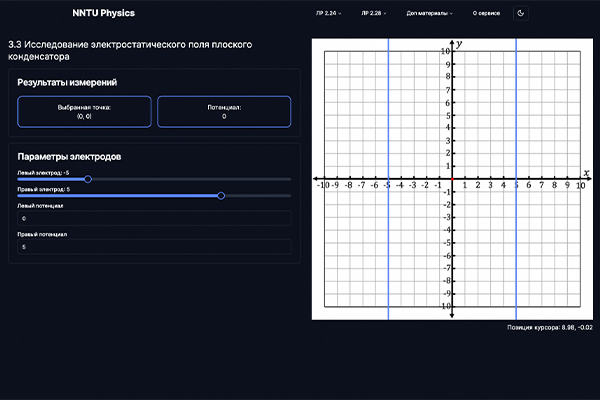Image resolution: width=600 pixels, height=400 pixels.
Task: Click the Результаты измерений heading
Action: point(67,82)
